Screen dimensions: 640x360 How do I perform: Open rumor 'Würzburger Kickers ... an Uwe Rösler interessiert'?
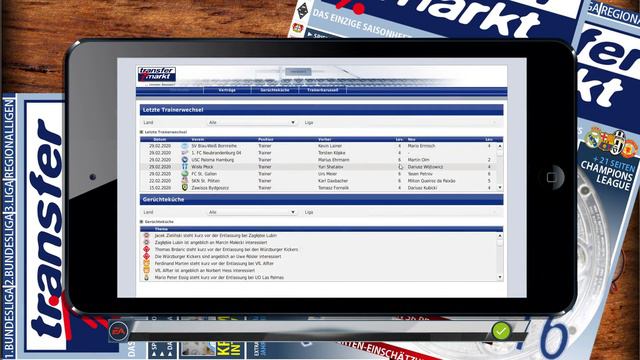218,256
